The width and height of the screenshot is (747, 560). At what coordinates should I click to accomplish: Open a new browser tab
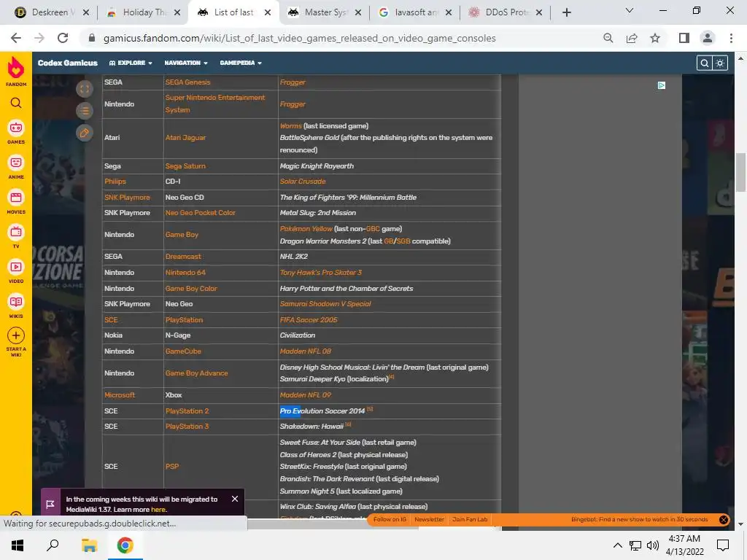566,12
